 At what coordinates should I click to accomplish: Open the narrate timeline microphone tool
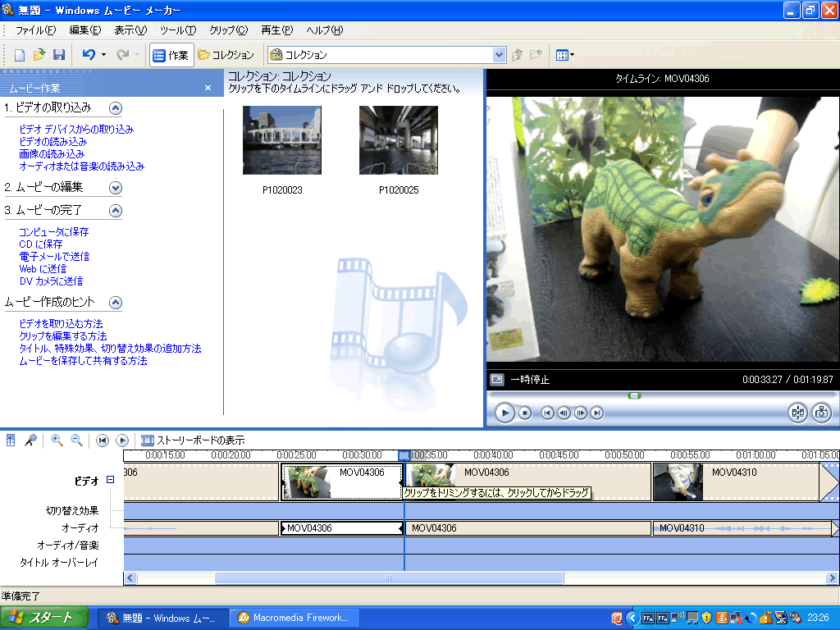[x=30, y=441]
